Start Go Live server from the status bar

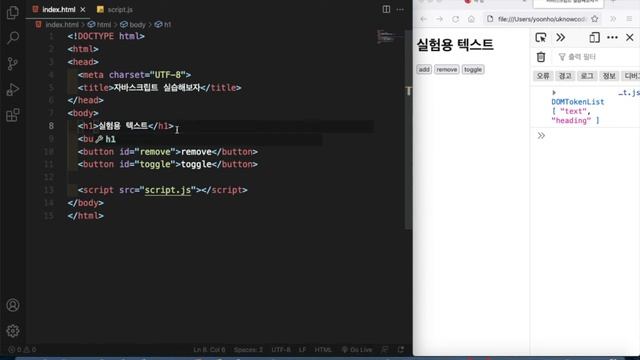click(x=357, y=350)
